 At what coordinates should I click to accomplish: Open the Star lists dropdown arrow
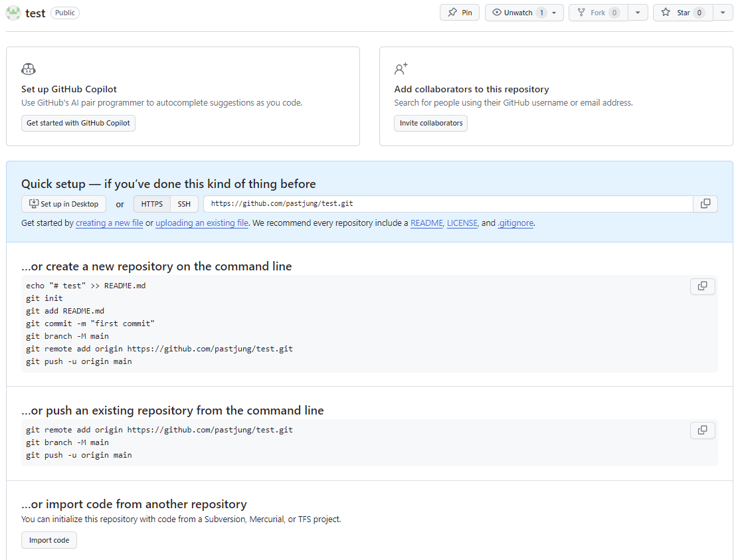(723, 13)
